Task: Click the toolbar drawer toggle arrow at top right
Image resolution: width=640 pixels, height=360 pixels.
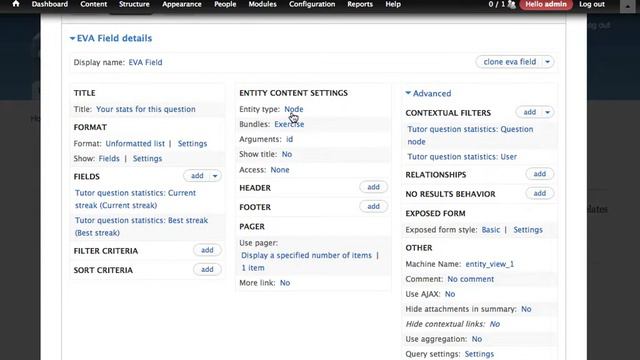Action: click(x=628, y=6)
